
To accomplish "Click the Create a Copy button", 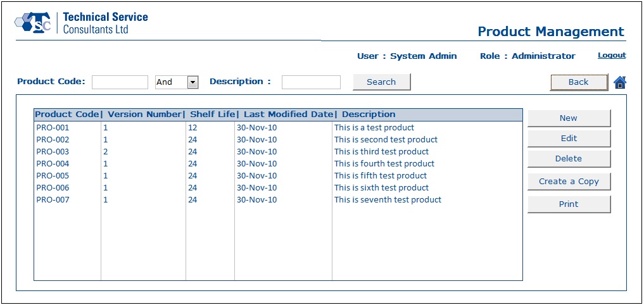I will 569,182.
